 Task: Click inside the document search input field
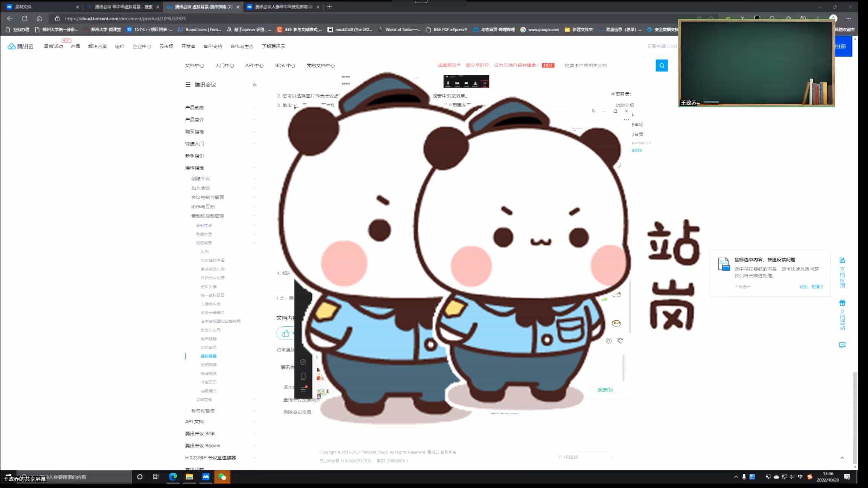609,66
